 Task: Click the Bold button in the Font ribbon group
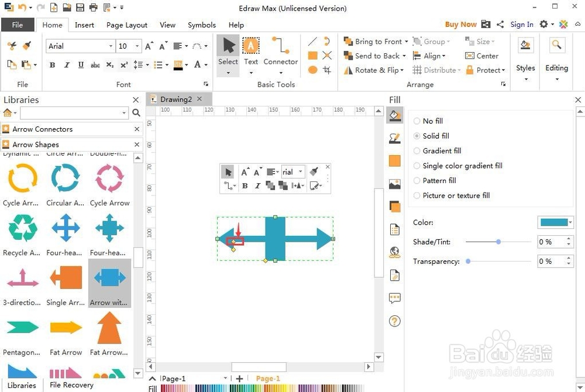pyautogui.click(x=53, y=65)
